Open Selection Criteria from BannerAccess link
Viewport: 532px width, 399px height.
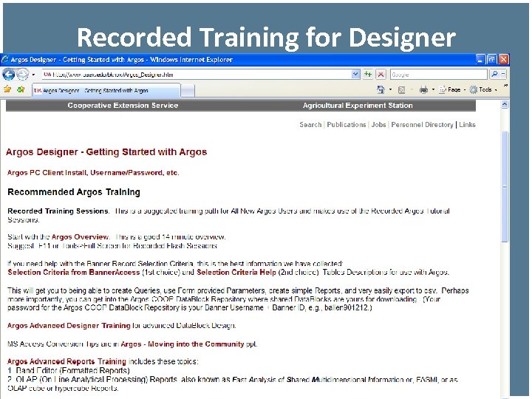point(74,272)
